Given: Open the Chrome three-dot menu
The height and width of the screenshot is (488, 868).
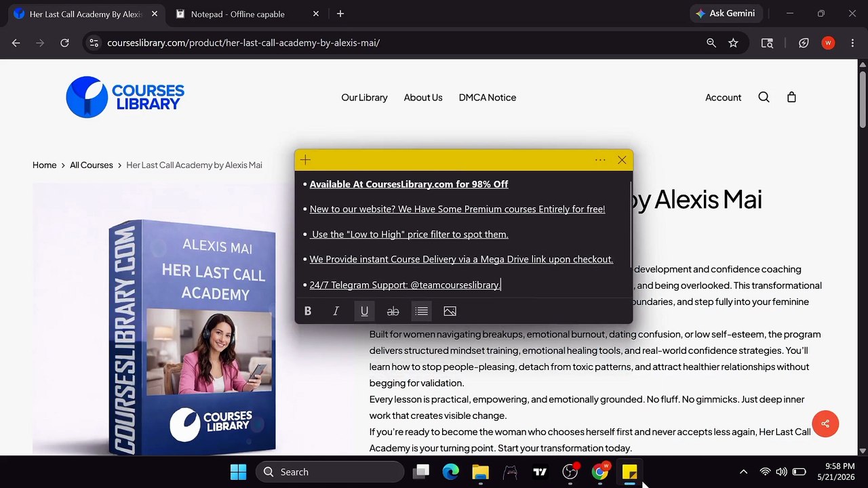Looking at the screenshot, I should 852,43.
